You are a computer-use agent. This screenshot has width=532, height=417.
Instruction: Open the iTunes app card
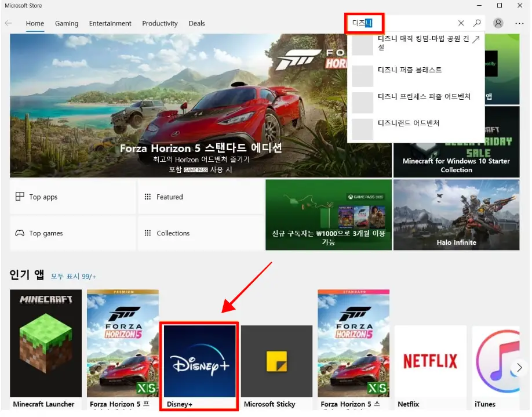(495, 368)
